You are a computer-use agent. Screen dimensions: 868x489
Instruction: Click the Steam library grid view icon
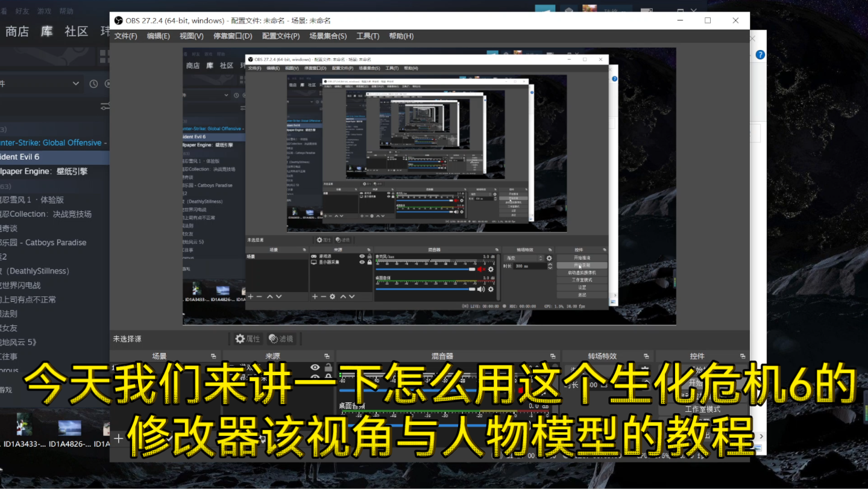click(x=104, y=57)
